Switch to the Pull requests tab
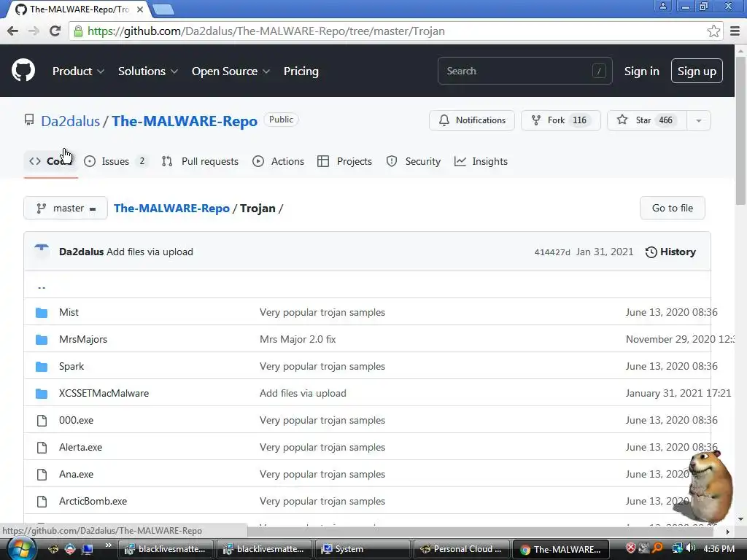747x560 pixels. (200, 161)
